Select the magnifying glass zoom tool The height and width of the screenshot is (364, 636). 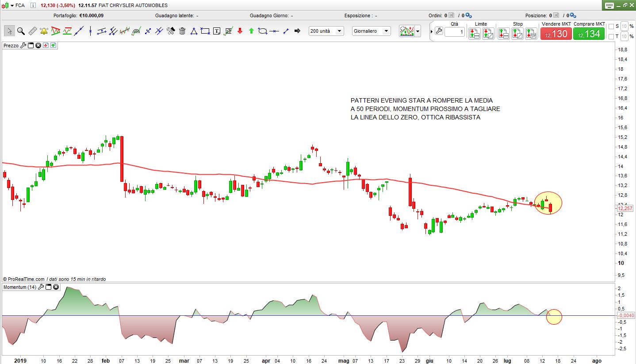[x=21, y=31]
